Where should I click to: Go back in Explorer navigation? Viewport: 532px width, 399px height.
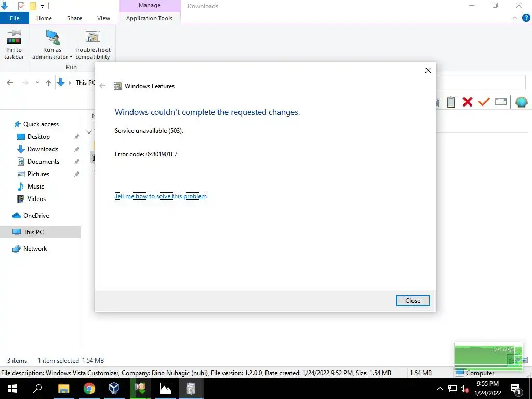click(x=10, y=83)
